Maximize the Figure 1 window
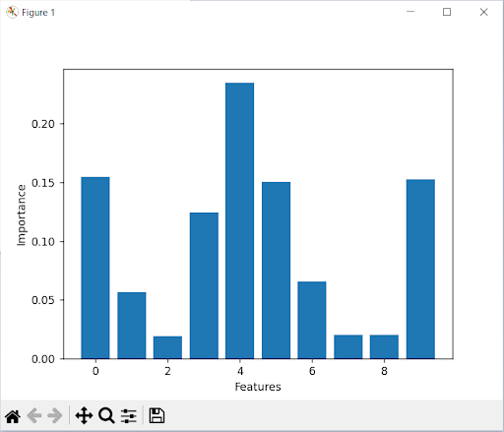This screenshot has width=504, height=432. [x=447, y=12]
